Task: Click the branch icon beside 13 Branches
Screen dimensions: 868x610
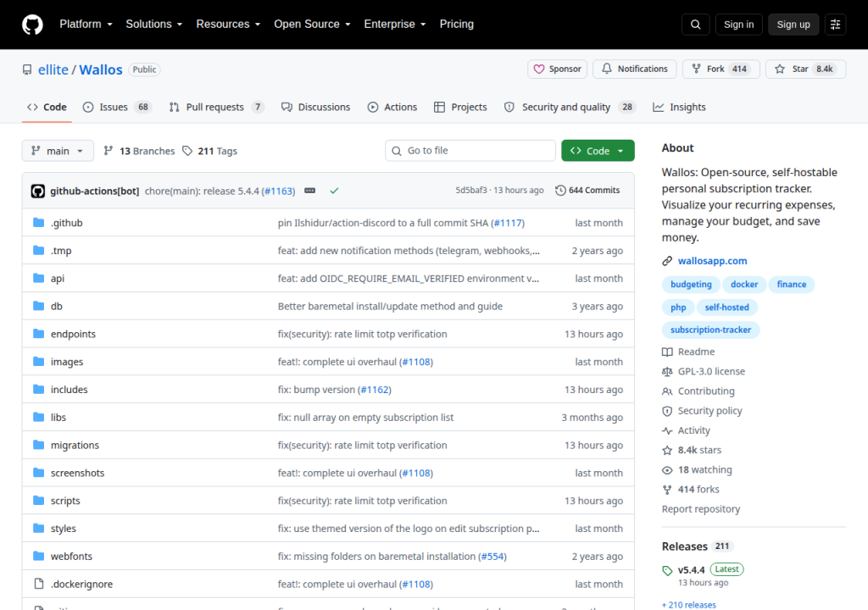Action: (x=108, y=151)
